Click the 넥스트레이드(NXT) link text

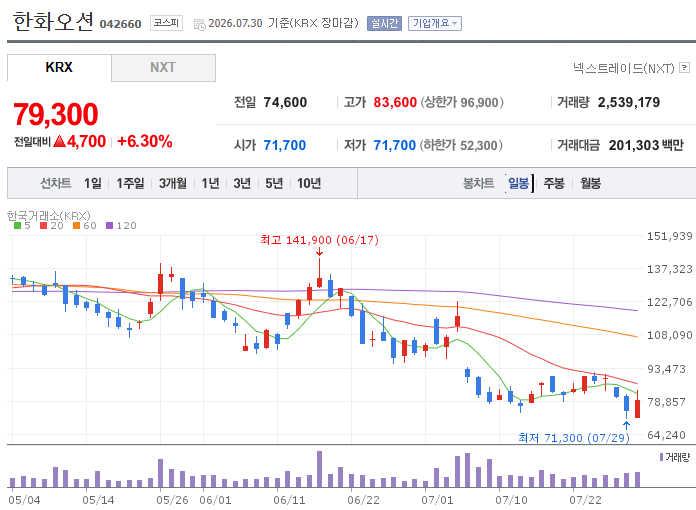point(624,68)
